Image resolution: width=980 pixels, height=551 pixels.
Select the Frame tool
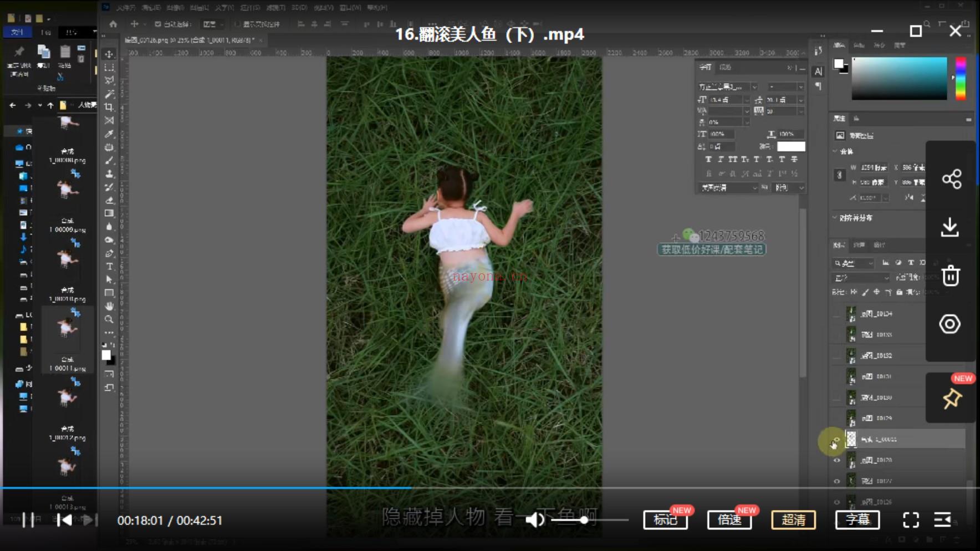pyautogui.click(x=109, y=120)
